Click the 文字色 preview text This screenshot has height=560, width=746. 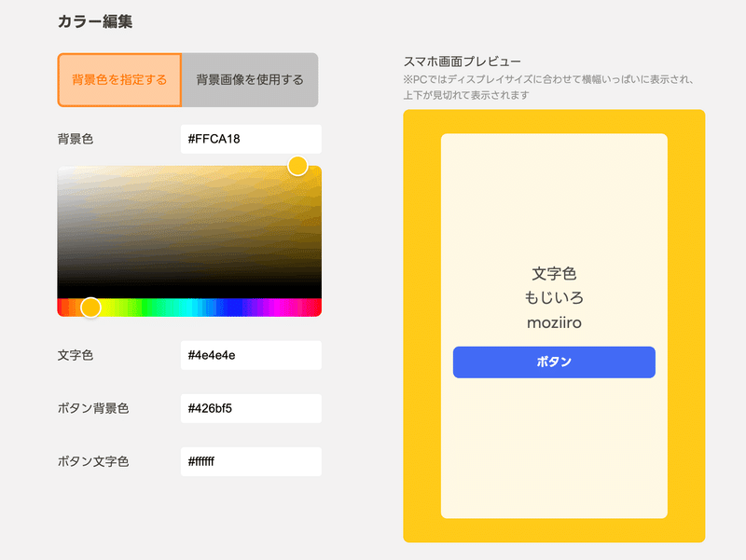pyautogui.click(x=554, y=274)
